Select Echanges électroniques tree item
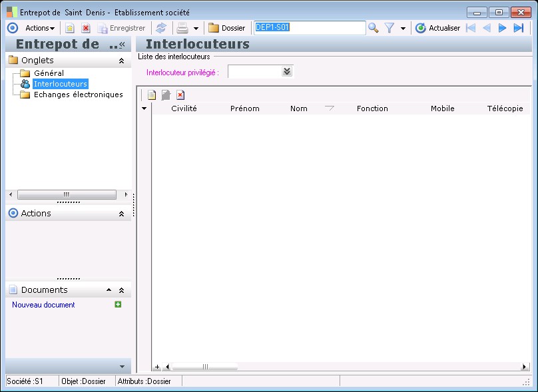 78,95
